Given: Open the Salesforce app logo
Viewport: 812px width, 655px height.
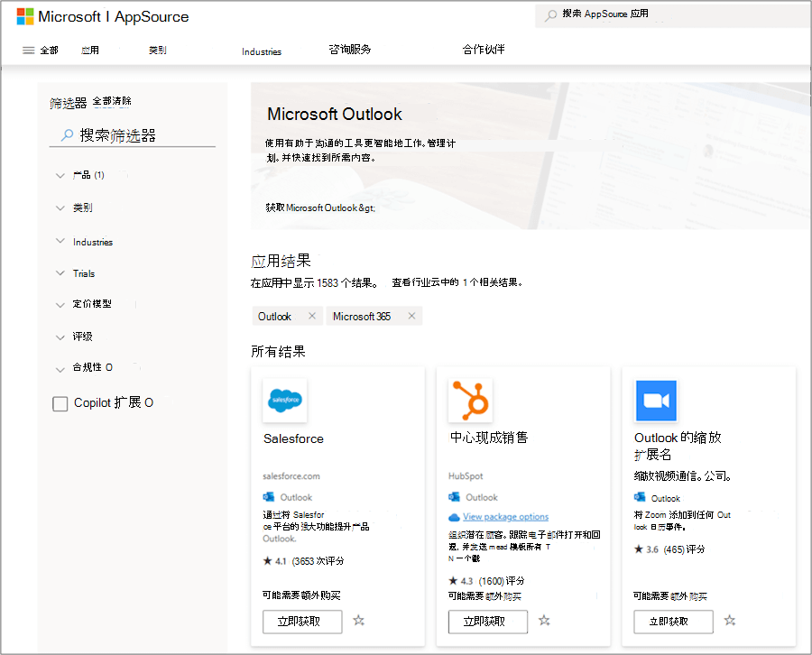Looking at the screenshot, I should (x=285, y=401).
